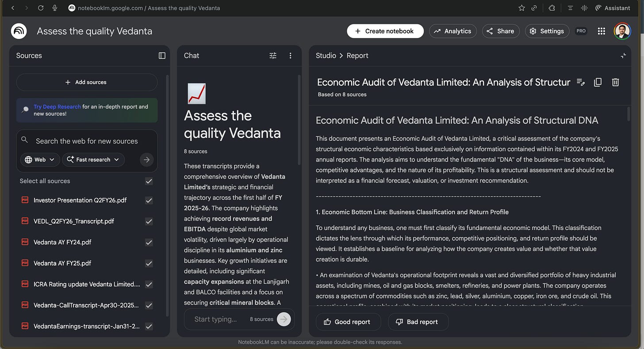
Task: Uncheck Vedanta AY FY24.pdf checkbox
Action: click(149, 242)
